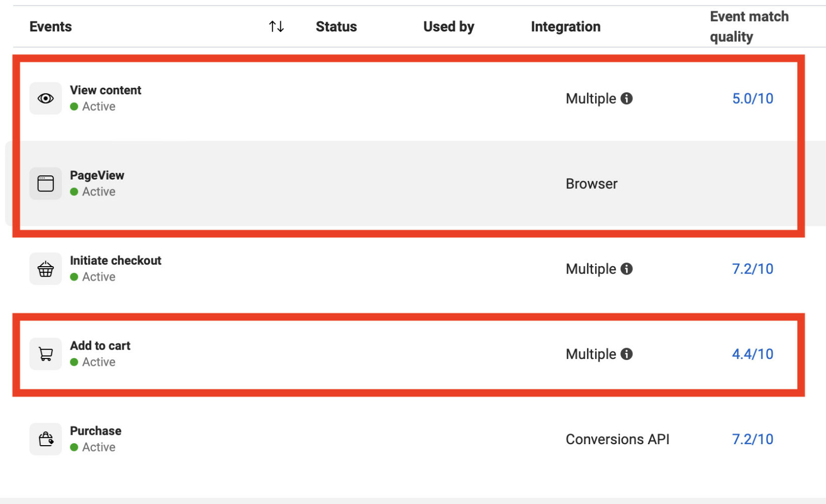Open the info icon next to View content's Multiple integration
The image size is (826, 504).
[x=628, y=99]
